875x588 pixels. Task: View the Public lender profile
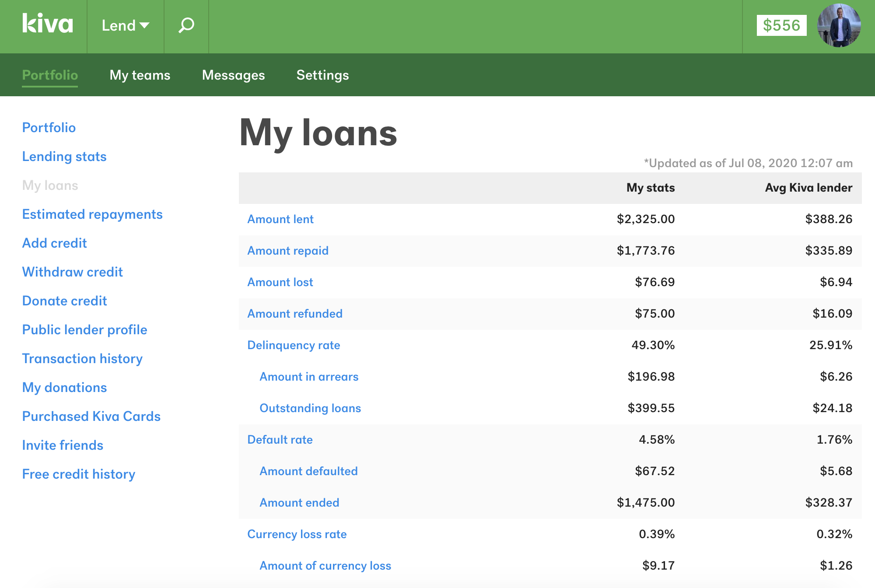click(x=84, y=329)
